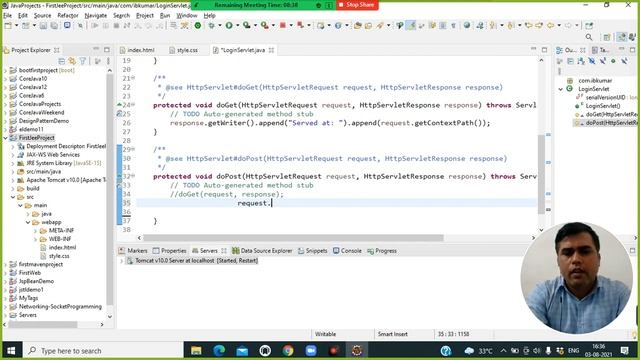Select the Networking-SocketProgramming project
The height and width of the screenshot is (360, 640).
click(x=56, y=307)
